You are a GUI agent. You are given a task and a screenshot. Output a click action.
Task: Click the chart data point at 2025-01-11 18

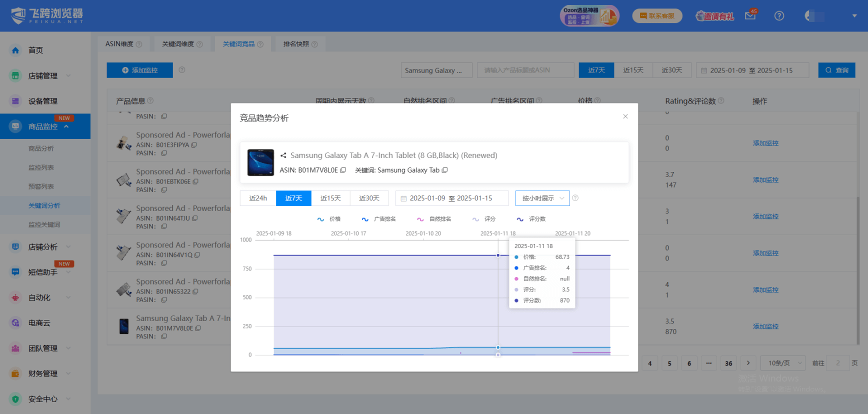pos(498,255)
